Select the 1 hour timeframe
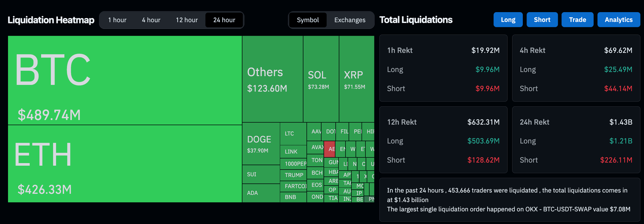 pyautogui.click(x=117, y=20)
